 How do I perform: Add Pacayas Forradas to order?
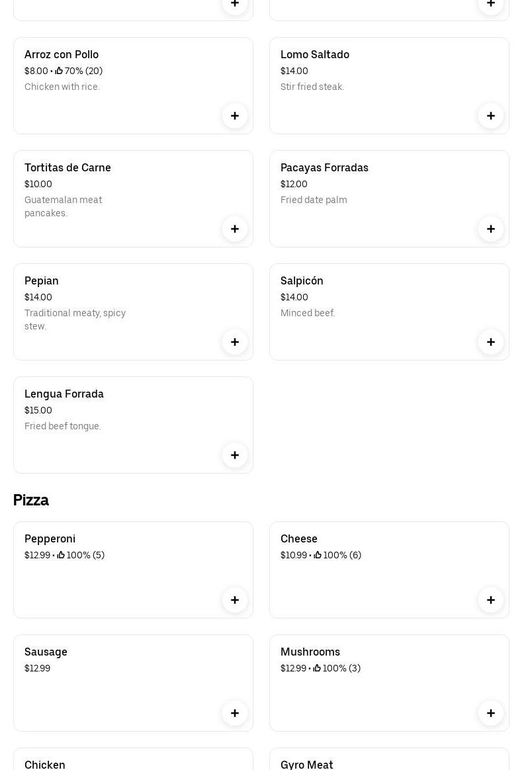click(491, 229)
